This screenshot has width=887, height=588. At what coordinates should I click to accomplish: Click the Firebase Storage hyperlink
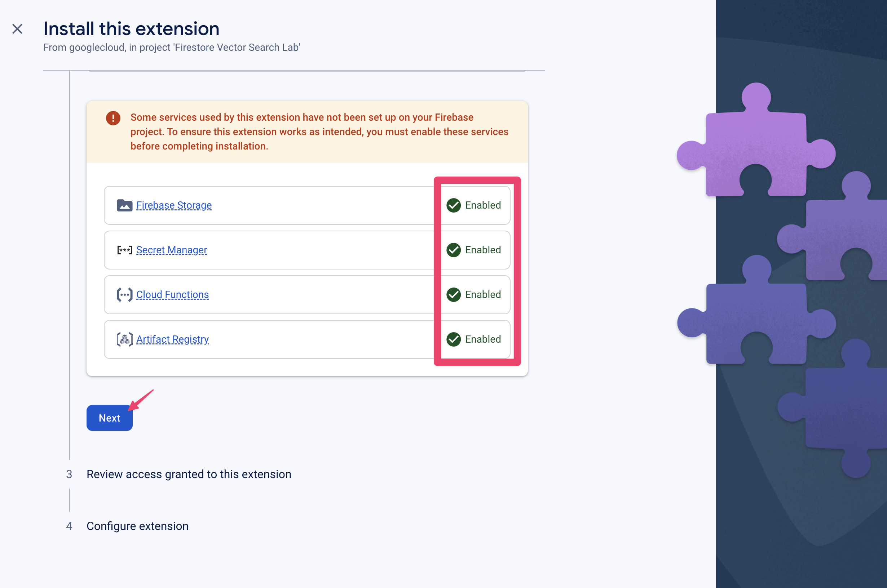[x=173, y=205]
